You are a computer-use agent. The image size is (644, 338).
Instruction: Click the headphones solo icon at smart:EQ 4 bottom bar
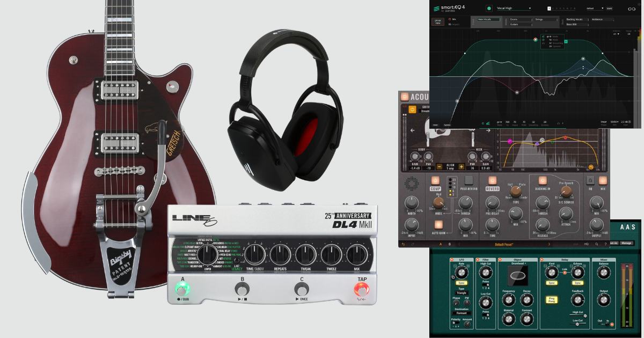click(558, 123)
